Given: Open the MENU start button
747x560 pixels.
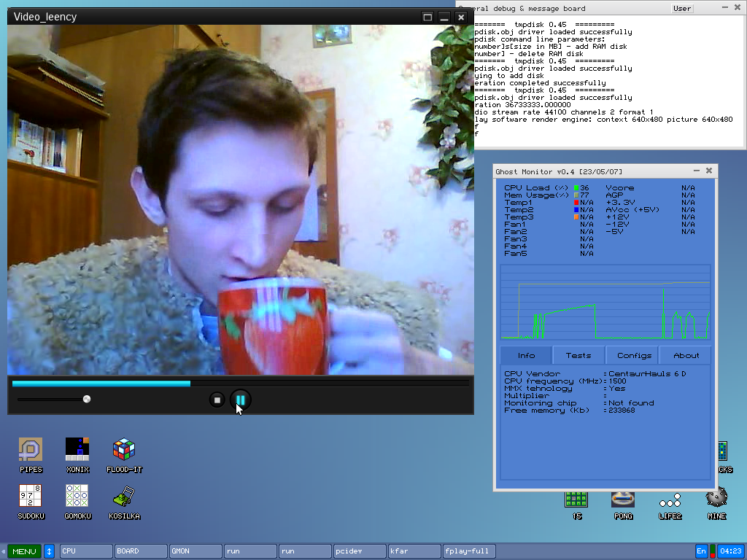Looking at the screenshot, I should 23,551.
